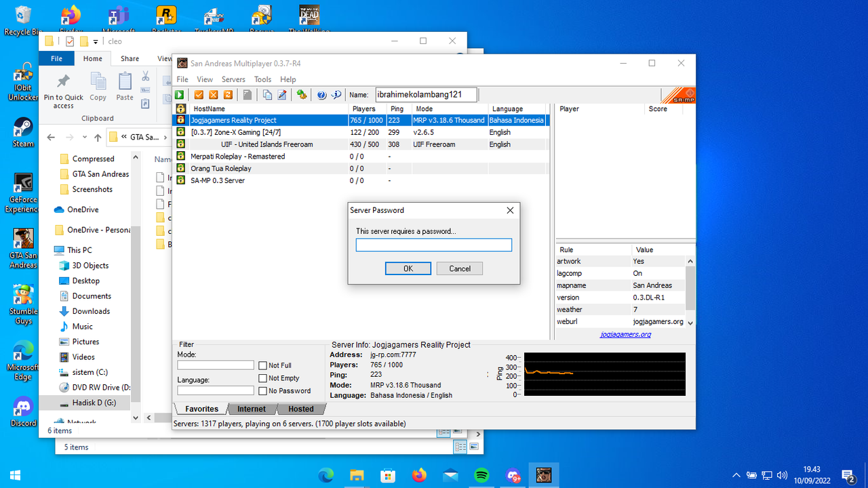The width and height of the screenshot is (868, 488).
Task: Click the green Connect play icon in SA-MP toolbar
Action: tap(180, 95)
